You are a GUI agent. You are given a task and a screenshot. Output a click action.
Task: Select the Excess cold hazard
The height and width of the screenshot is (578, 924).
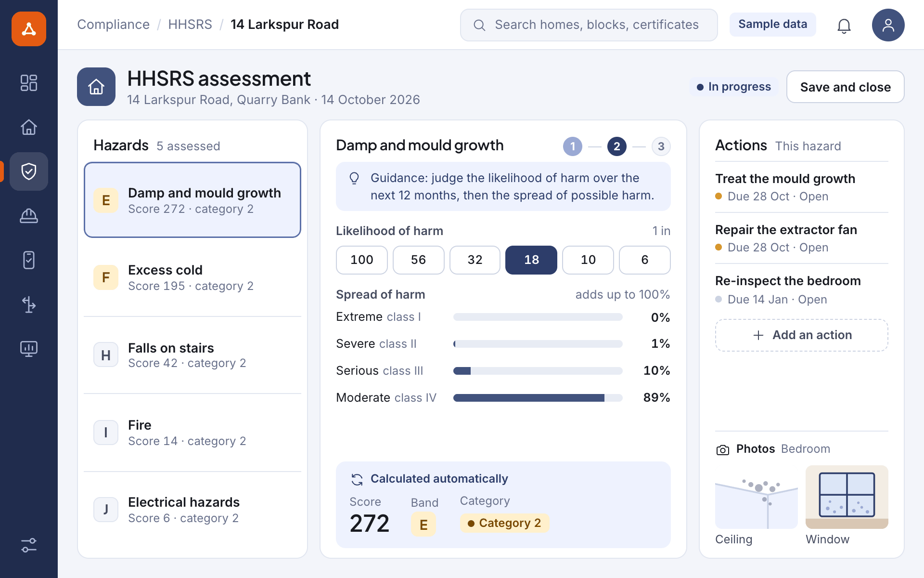tap(192, 277)
